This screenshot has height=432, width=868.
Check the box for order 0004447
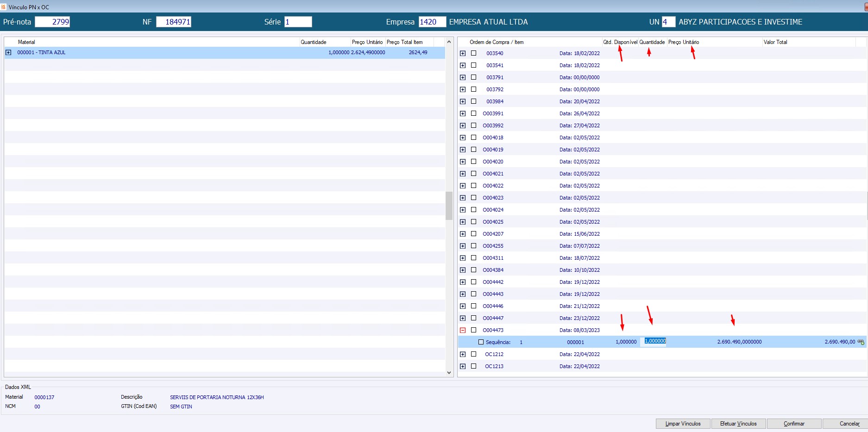pos(473,318)
